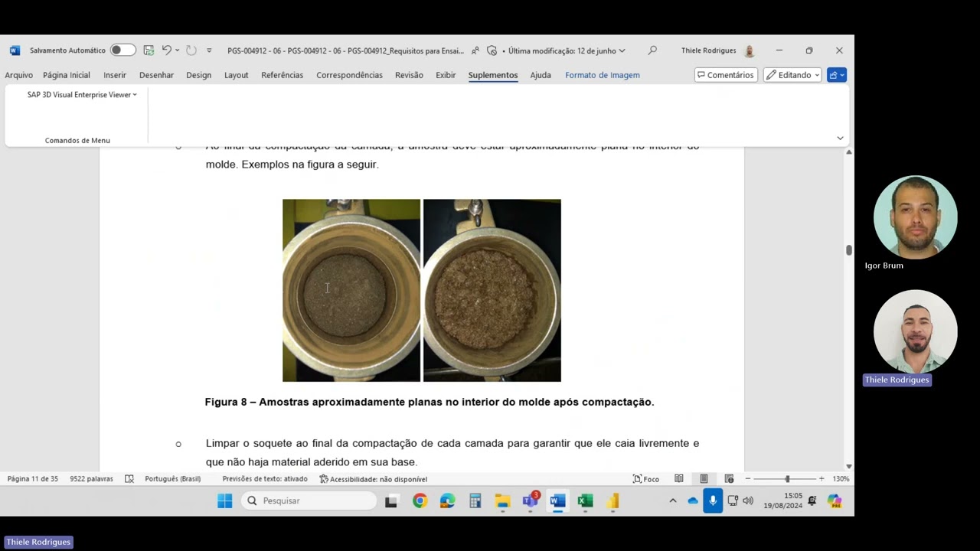Click the vertical scrollbar thumb
The width and height of the screenshot is (980, 551).
point(848,250)
